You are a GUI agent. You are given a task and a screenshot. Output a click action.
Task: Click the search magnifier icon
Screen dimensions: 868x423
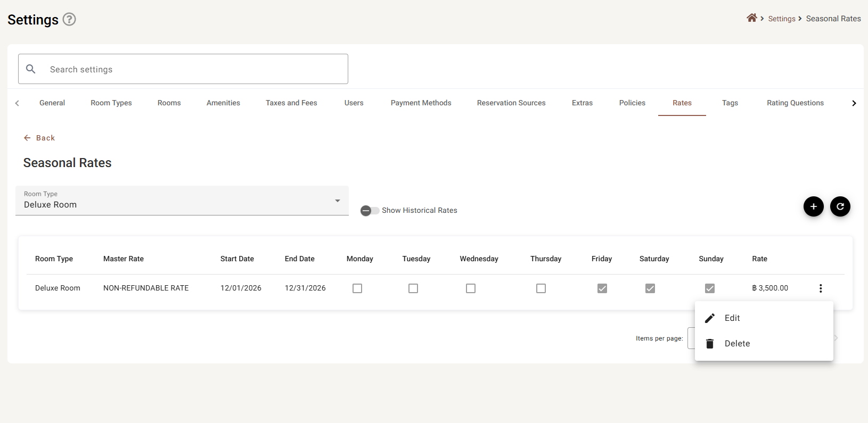pos(31,69)
